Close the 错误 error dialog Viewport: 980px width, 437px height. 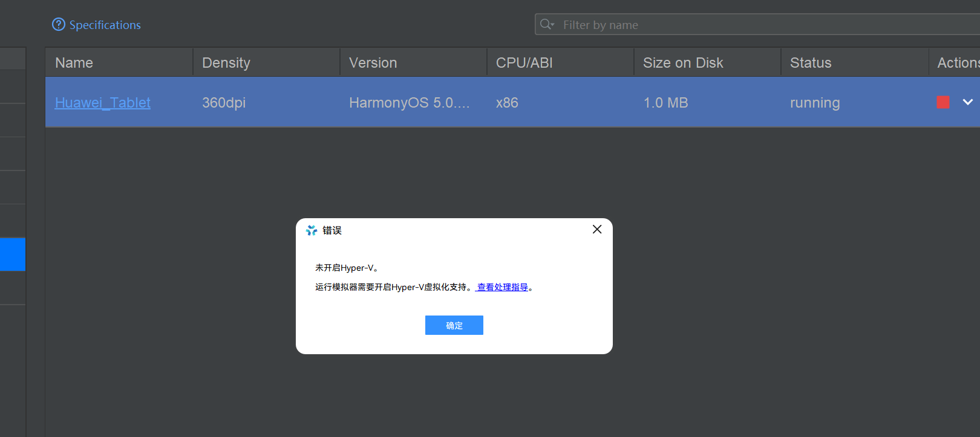click(597, 229)
